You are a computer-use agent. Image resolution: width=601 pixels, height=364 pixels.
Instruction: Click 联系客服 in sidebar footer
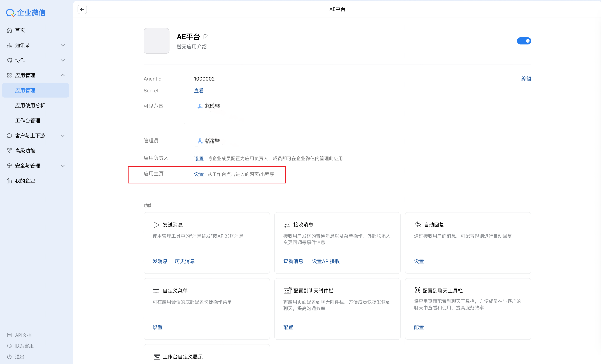[x=24, y=346]
